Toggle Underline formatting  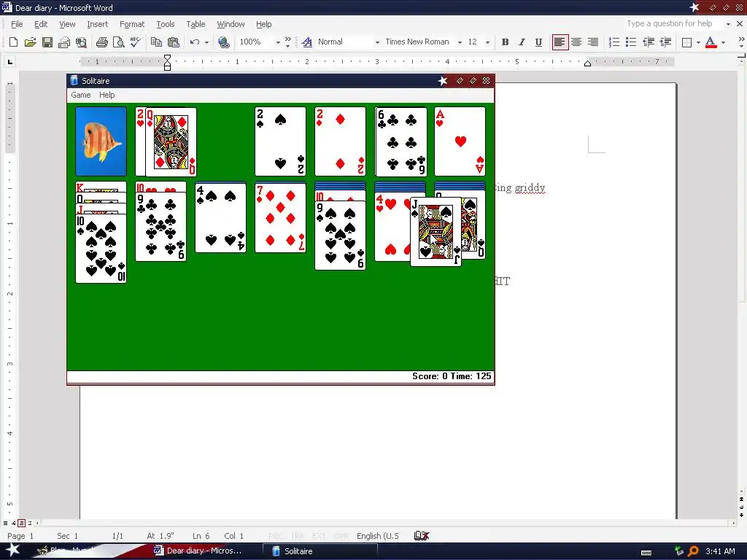pos(538,42)
